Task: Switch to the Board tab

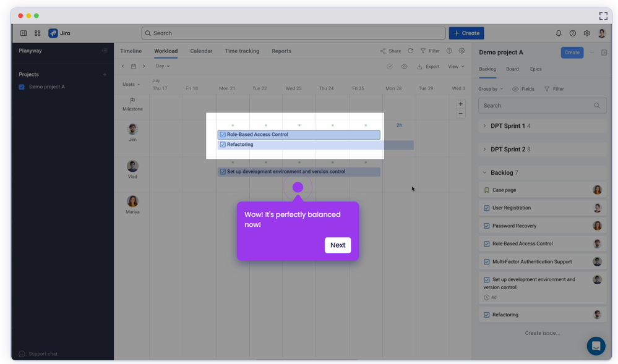Action: [512, 69]
